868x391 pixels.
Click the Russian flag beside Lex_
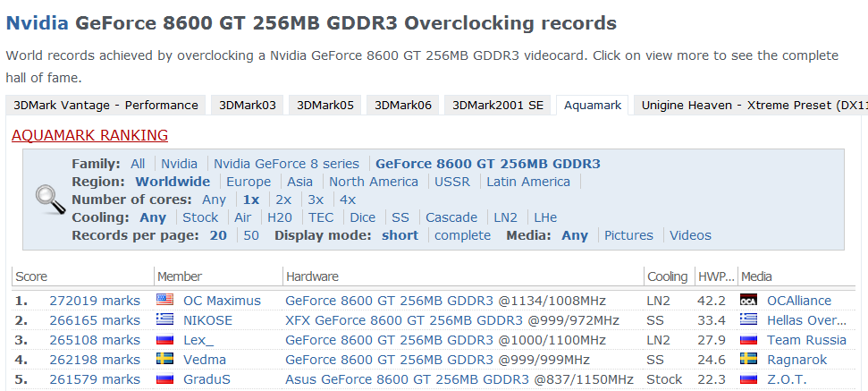[165, 340]
